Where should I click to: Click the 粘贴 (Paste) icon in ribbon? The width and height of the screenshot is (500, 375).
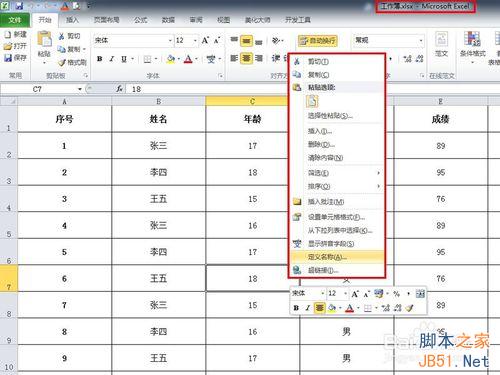[44, 39]
